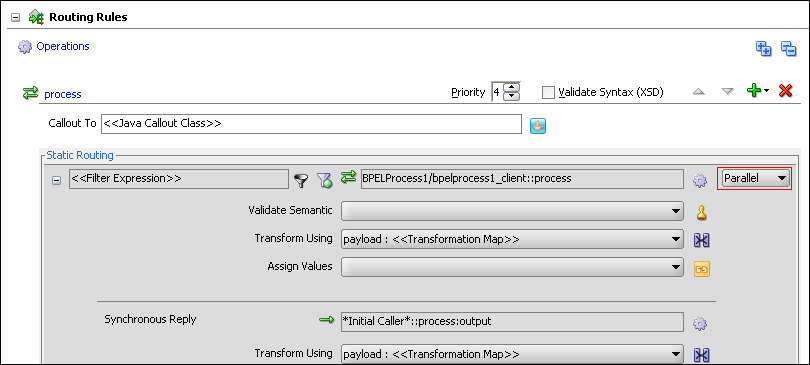The width and height of the screenshot is (810, 365).
Task: Click the Synchronous Reply label
Action: click(x=150, y=319)
